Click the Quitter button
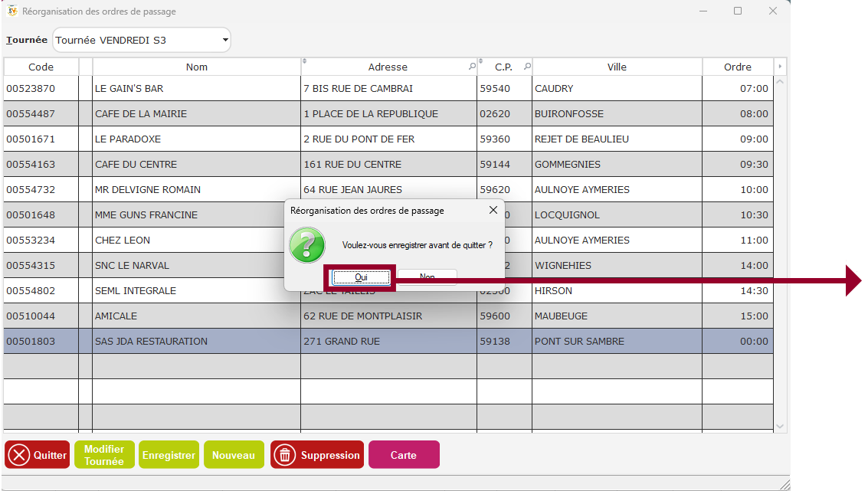 tap(37, 454)
